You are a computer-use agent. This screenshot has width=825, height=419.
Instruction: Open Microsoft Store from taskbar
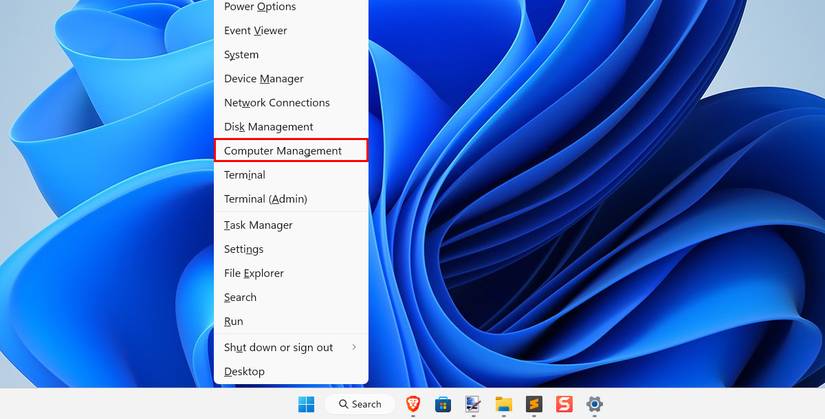(443, 404)
